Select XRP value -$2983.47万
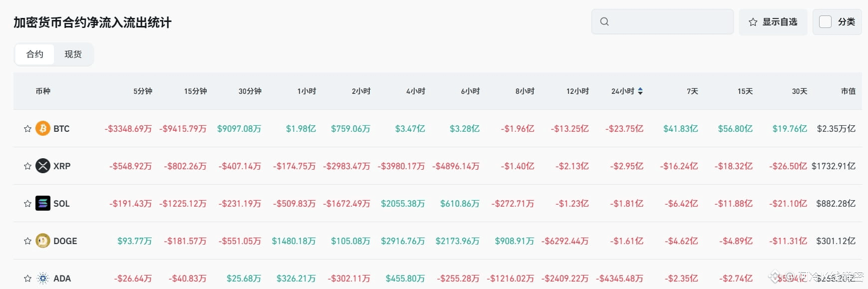Screen dimensions: 868x289 (x=346, y=166)
